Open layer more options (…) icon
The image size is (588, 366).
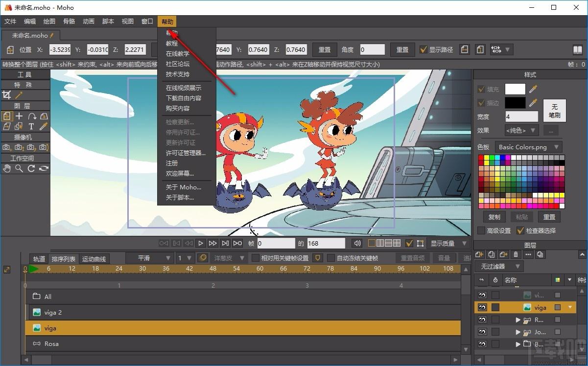pyautogui.click(x=528, y=254)
